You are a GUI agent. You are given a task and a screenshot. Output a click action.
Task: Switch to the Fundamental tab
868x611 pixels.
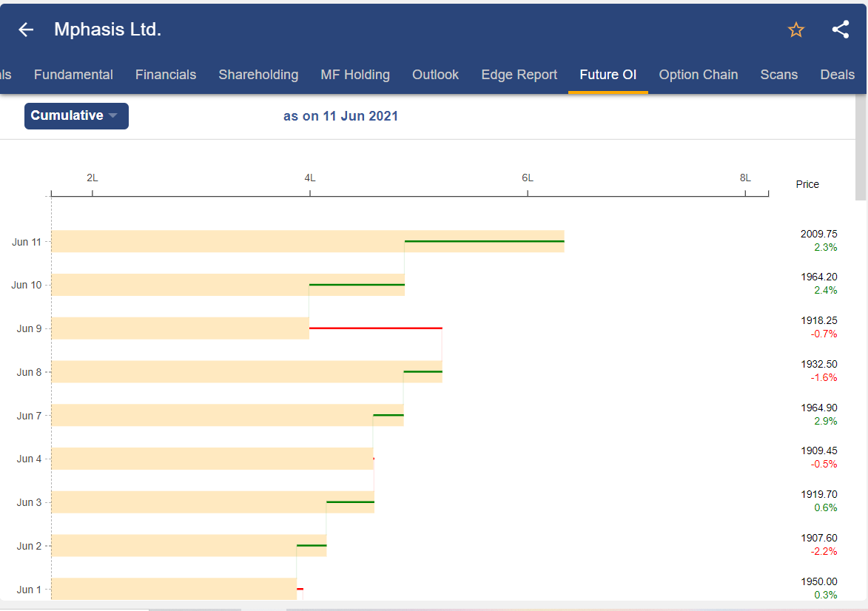point(73,75)
